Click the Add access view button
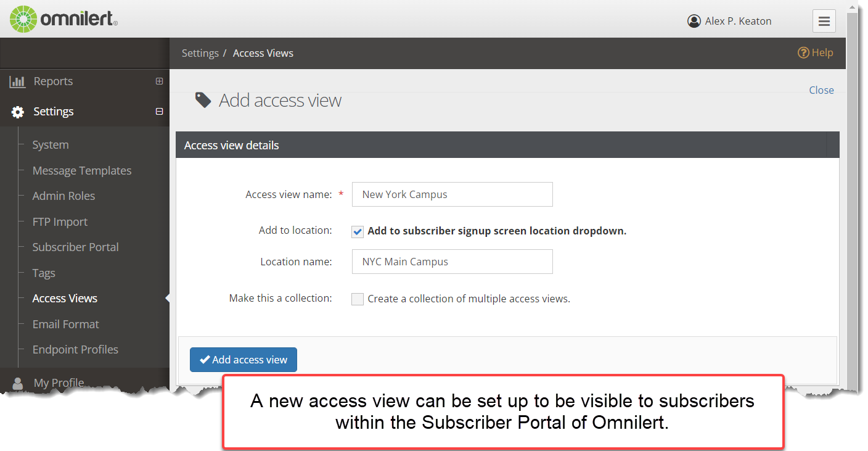 tap(244, 360)
